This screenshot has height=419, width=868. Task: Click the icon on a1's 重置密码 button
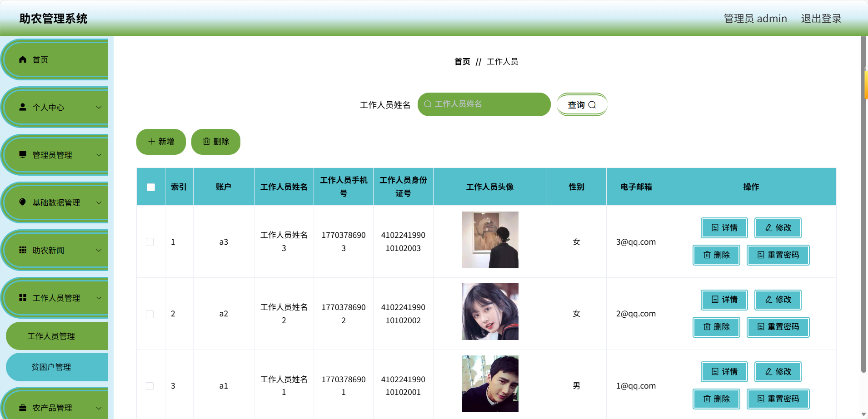(761, 399)
